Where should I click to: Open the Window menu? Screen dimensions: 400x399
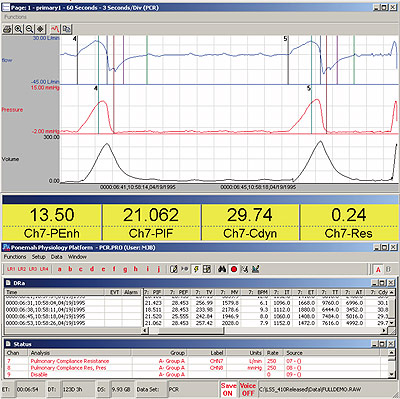(x=77, y=257)
